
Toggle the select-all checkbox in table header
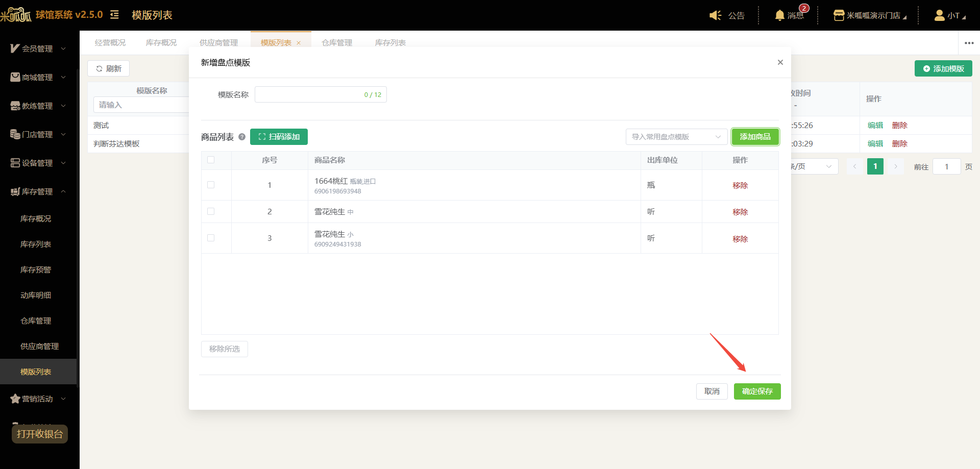(x=211, y=160)
